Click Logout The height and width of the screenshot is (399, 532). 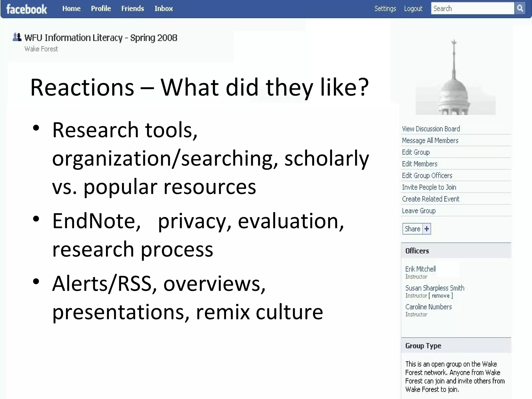[413, 9]
